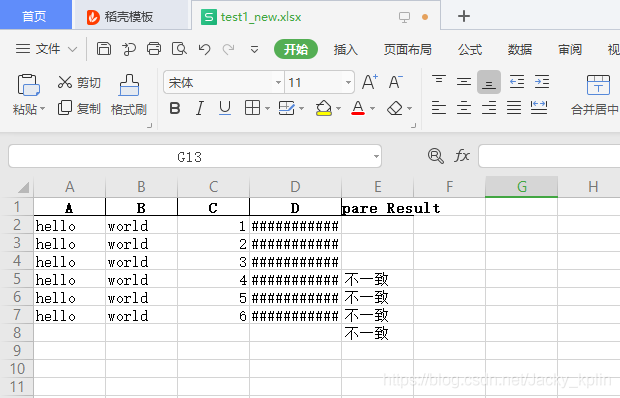Click the Export to PDF icon
This screenshot has width=620, height=398.
129,49
